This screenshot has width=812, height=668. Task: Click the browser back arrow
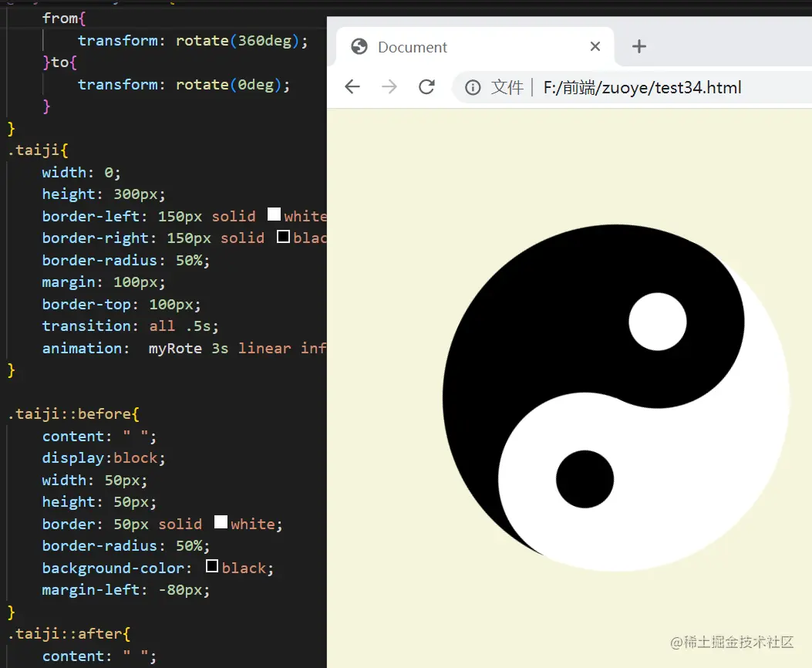(352, 87)
